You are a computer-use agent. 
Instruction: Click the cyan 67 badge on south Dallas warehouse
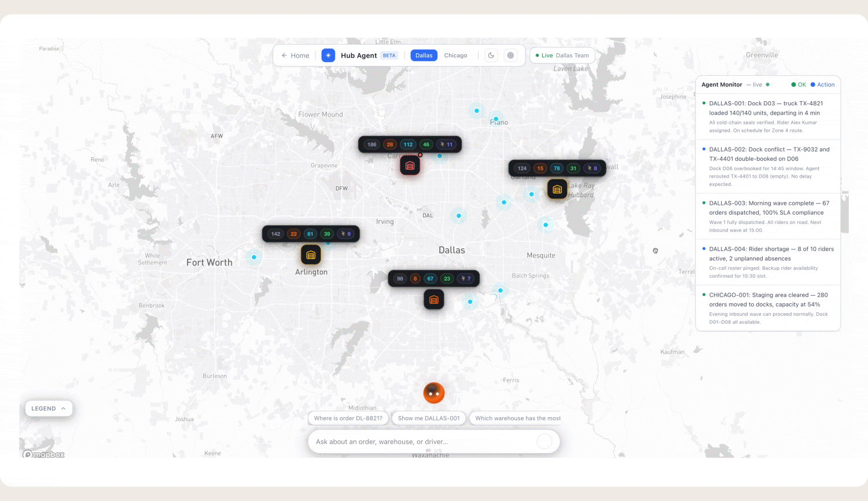point(430,278)
